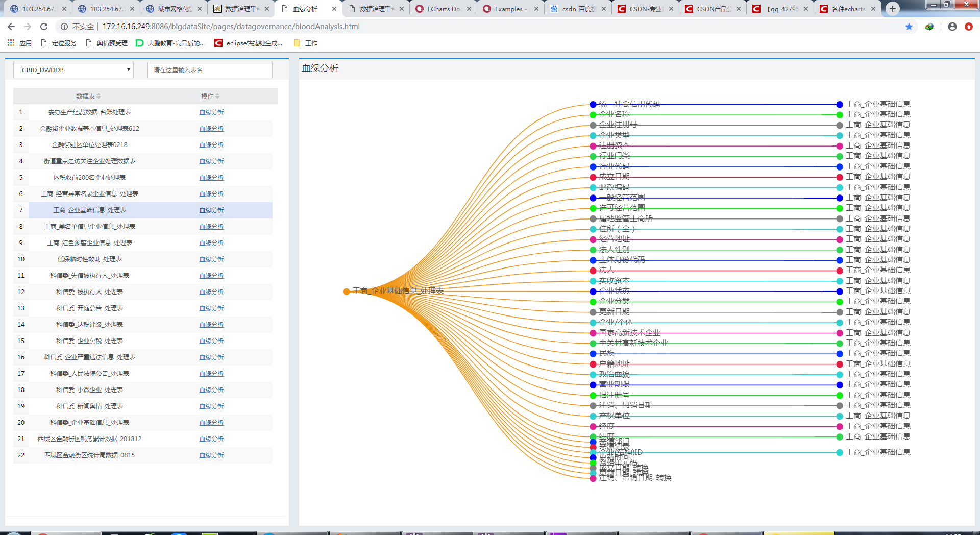The image size is (980, 535).
Task: Click the browser forward arrow
Action: click(x=28, y=27)
